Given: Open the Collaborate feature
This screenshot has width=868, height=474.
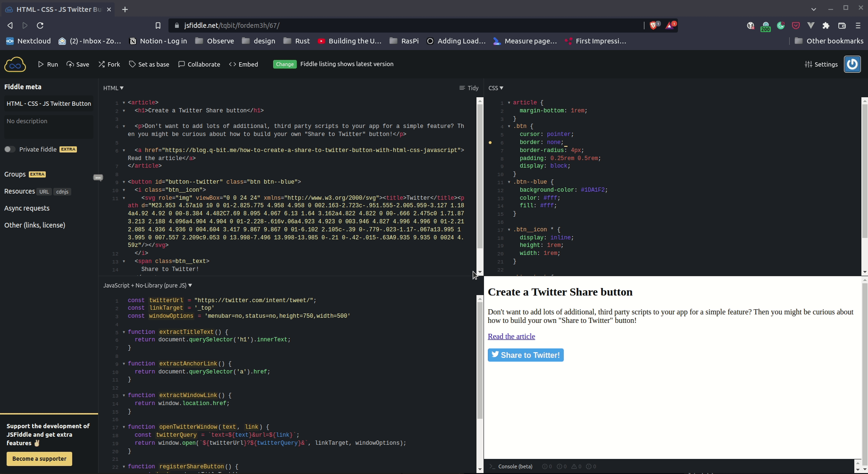Looking at the screenshot, I should point(199,64).
